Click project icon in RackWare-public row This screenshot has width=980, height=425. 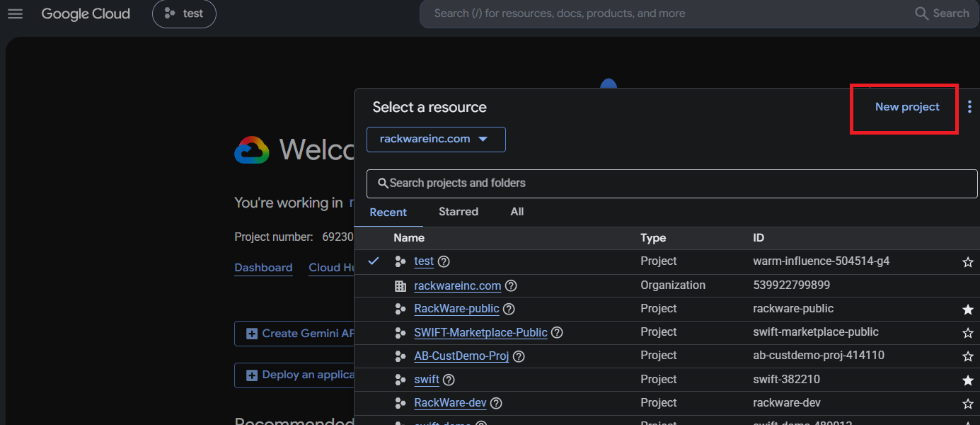point(400,310)
